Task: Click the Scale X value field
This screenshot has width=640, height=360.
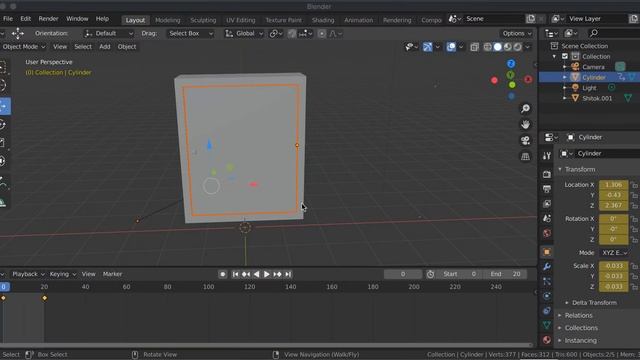Action: tap(613, 266)
